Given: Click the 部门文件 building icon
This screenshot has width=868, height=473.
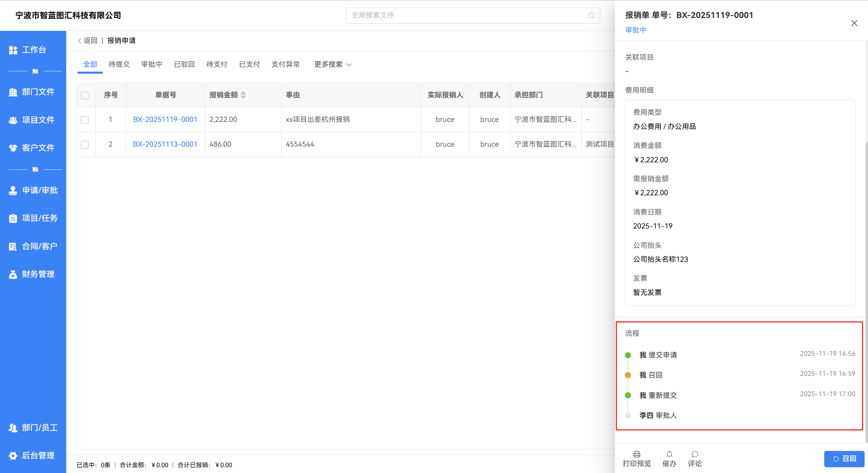Looking at the screenshot, I should [x=13, y=92].
